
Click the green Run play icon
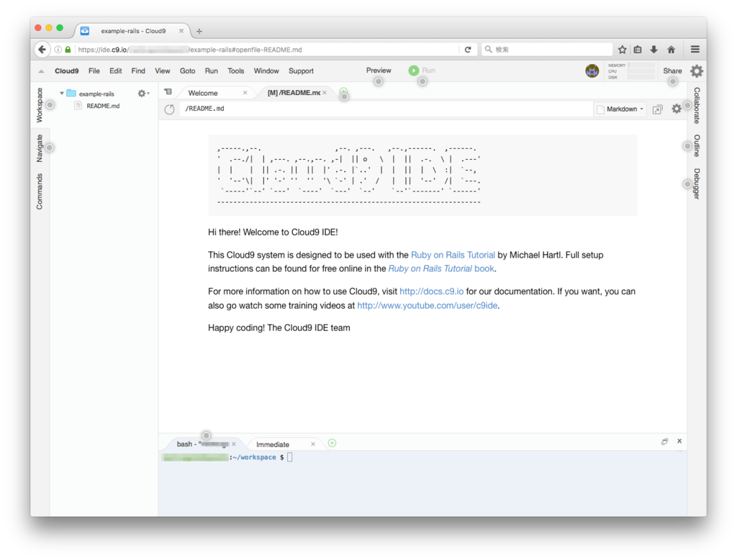[x=414, y=71]
